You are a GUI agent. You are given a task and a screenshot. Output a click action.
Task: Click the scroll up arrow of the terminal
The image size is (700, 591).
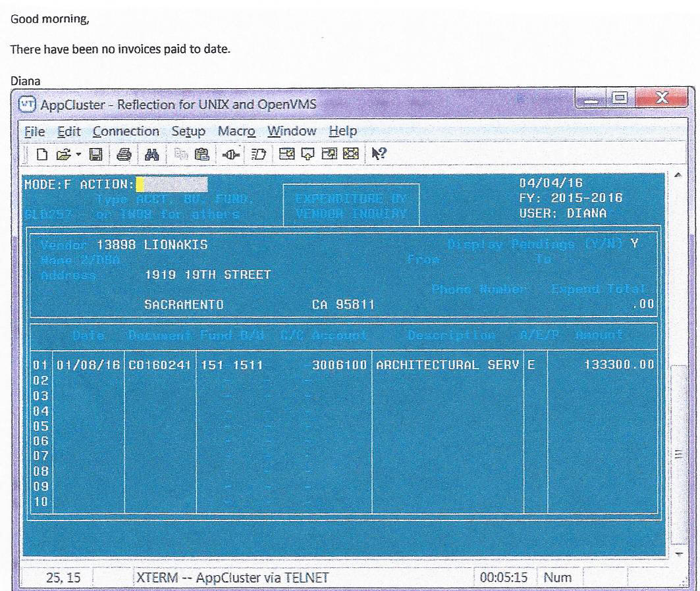click(678, 175)
